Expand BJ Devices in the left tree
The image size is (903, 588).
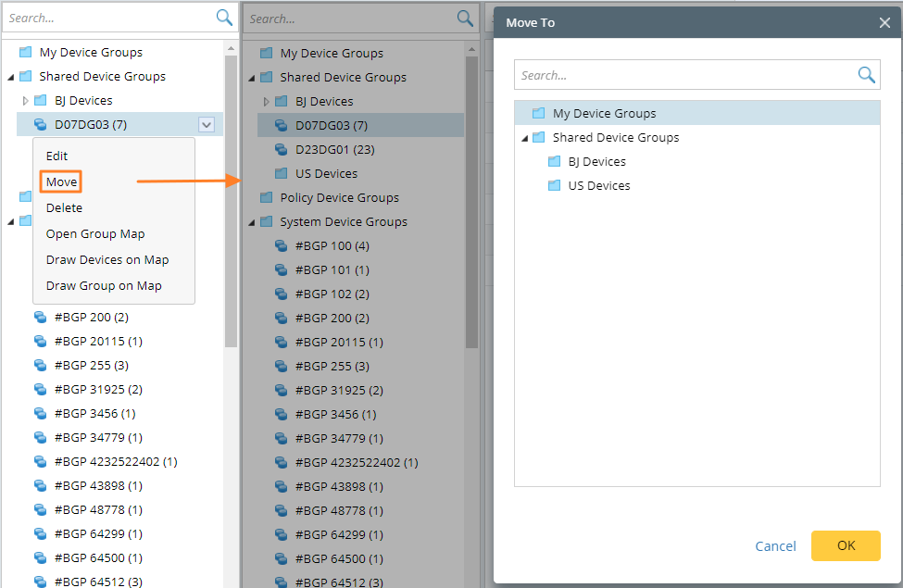(x=25, y=100)
